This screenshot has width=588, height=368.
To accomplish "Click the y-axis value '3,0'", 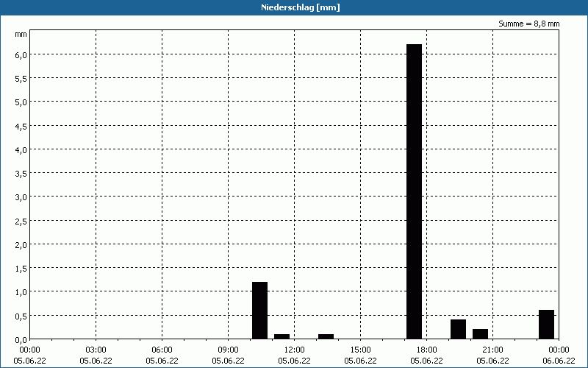I will (21, 197).
